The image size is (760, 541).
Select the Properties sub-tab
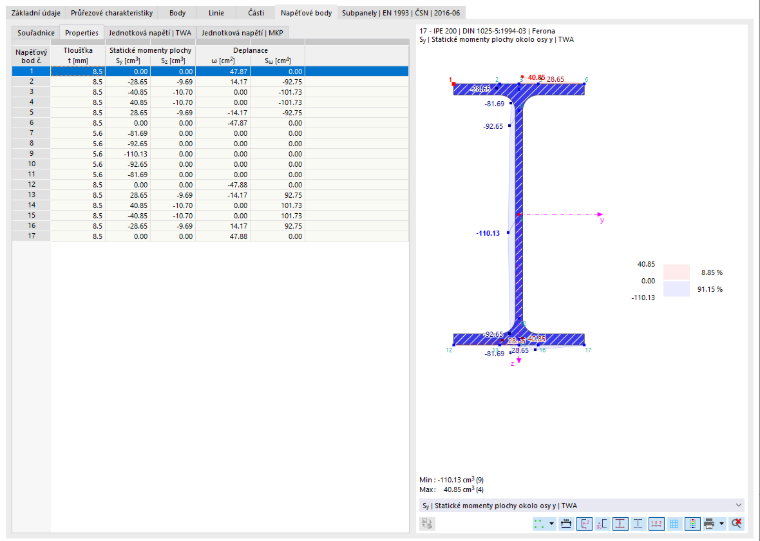click(x=82, y=32)
